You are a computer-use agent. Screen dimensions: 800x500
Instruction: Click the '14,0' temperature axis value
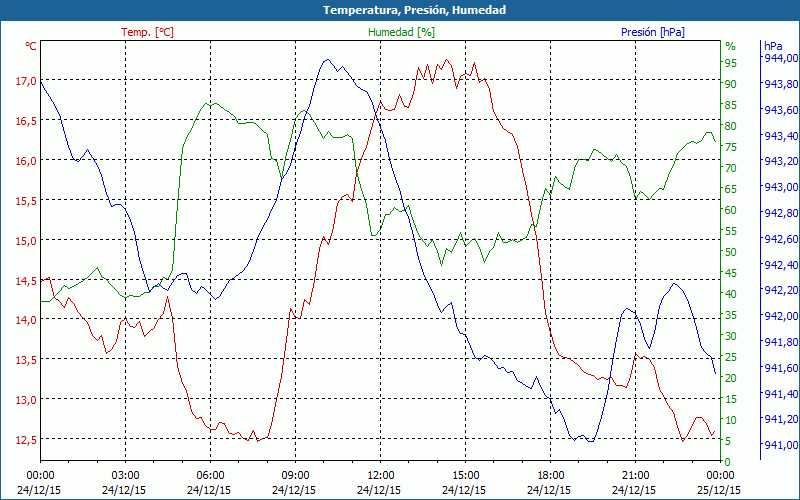[26, 320]
